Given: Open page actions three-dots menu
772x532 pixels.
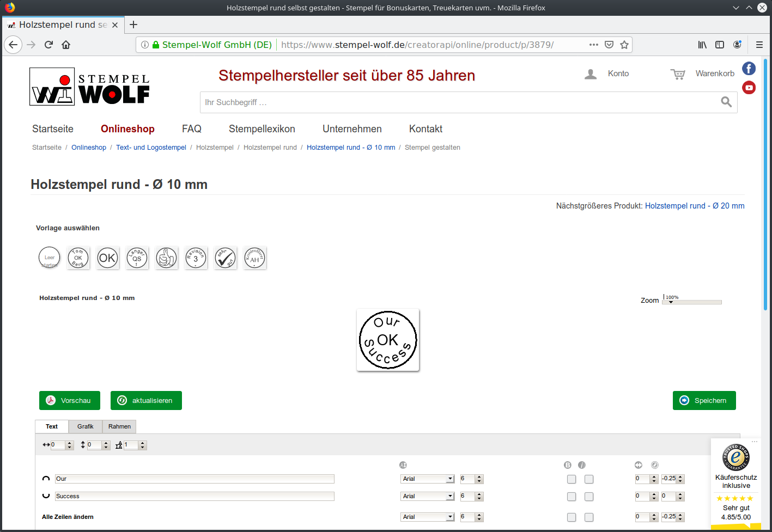Looking at the screenshot, I should tap(594, 45).
